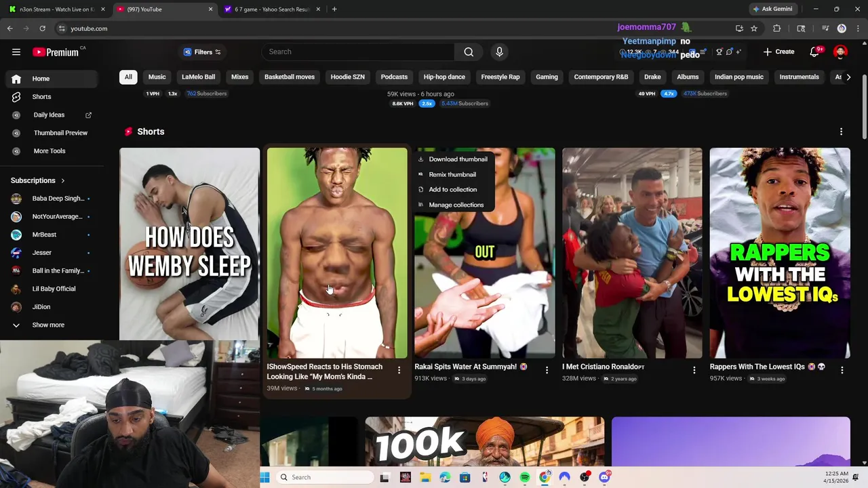Open Jesser subscription
868x488 pixels.
click(x=53, y=253)
